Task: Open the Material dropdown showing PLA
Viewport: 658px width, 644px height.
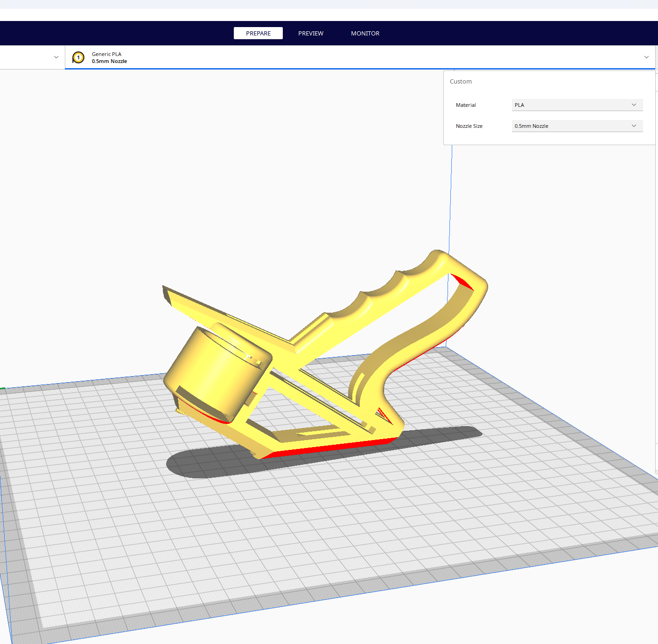Action: 577,105
